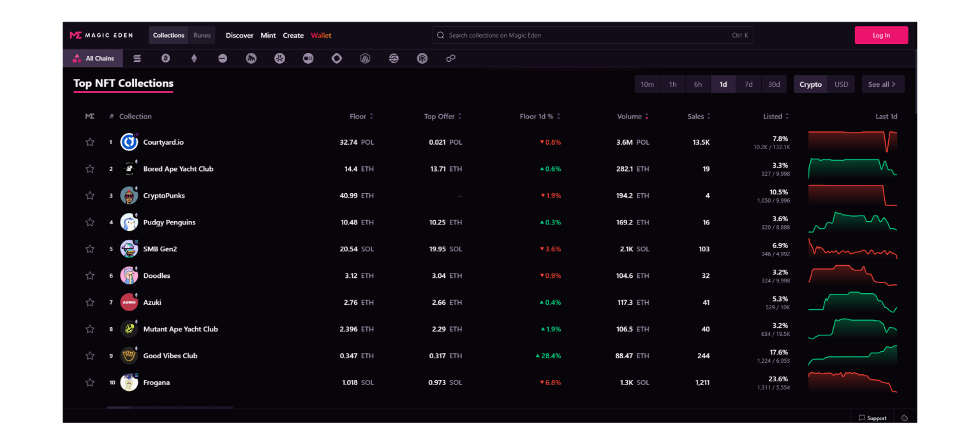Open the Support chat button
Viewport: 980px width, 445px height.
[x=873, y=418]
